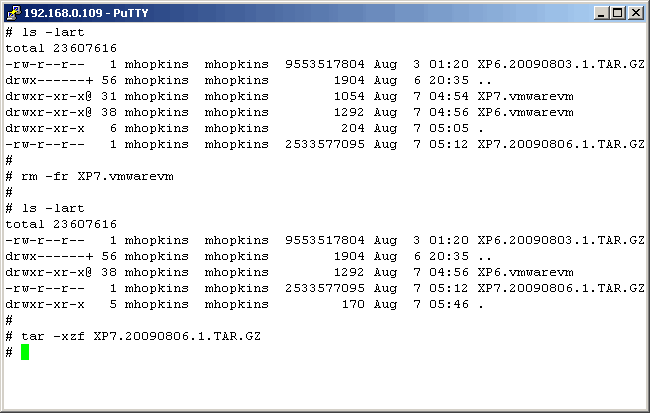Click the green terminal cursor block
This screenshot has height=413, width=650.
pyautogui.click(x=25, y=352)
